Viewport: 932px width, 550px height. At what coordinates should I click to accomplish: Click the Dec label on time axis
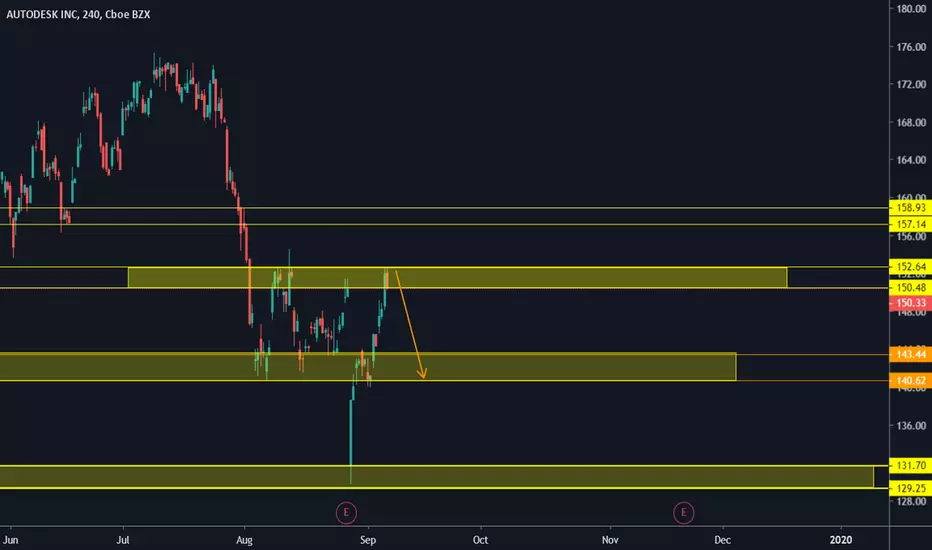coord(722,540)
